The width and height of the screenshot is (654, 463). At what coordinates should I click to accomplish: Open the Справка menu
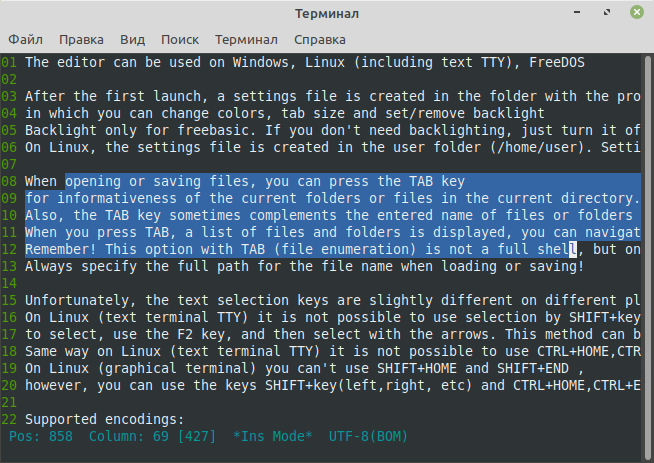click(x=320, y=40)
